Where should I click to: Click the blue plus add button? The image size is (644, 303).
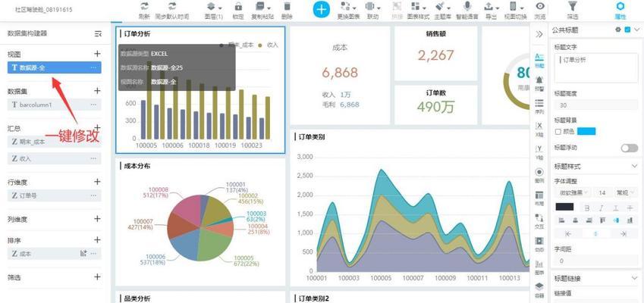click(321, 9)
